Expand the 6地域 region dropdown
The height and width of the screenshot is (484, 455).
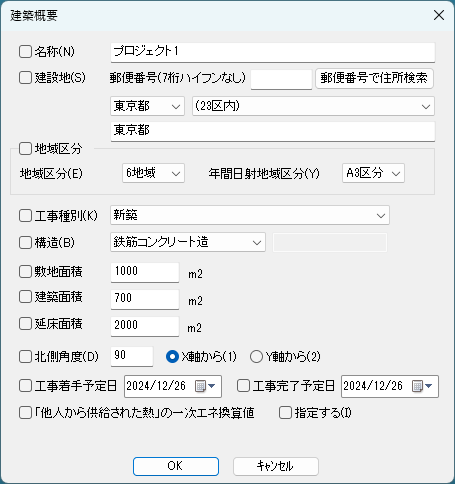[153, 173]
